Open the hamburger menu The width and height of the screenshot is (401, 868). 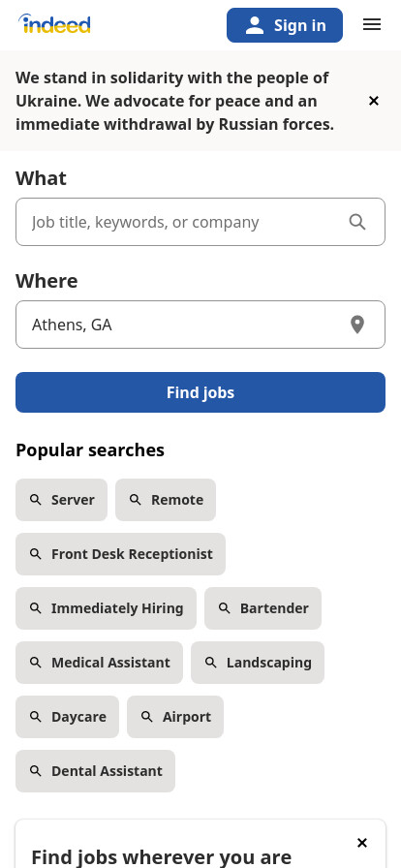pos(372,24)
